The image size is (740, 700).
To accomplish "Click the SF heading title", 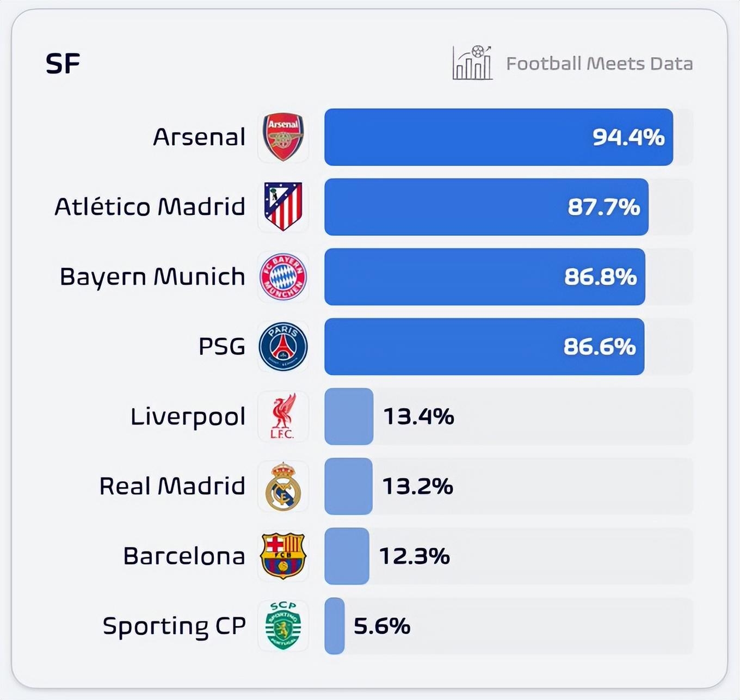I will (63, 64).
